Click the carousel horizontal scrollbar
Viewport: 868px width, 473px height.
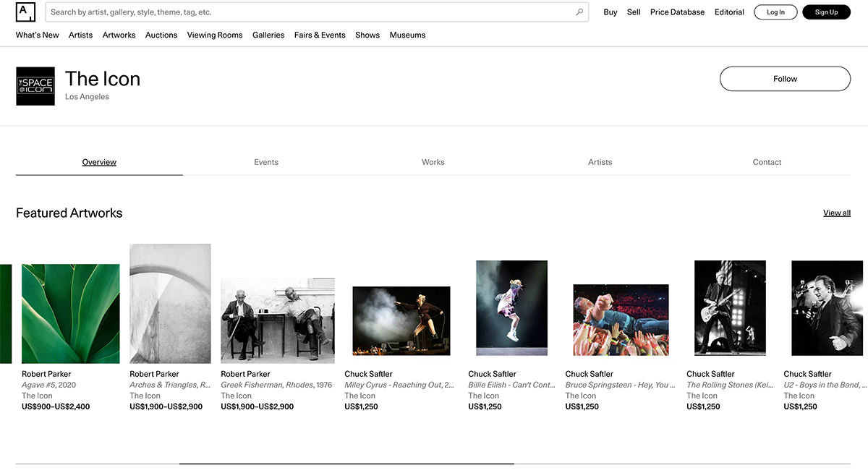tap(346, 464)
